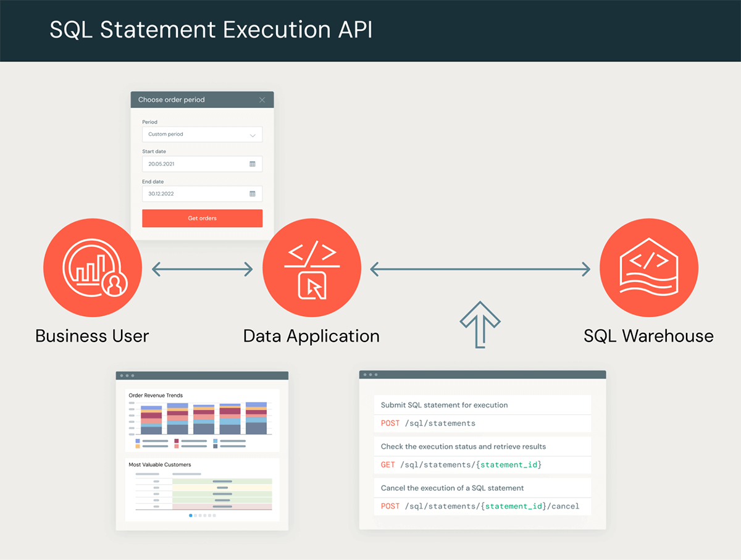This screenshot has width=741, height=560.
Task: Click the active blue pagination dot
Action: (x=191, y=515)
